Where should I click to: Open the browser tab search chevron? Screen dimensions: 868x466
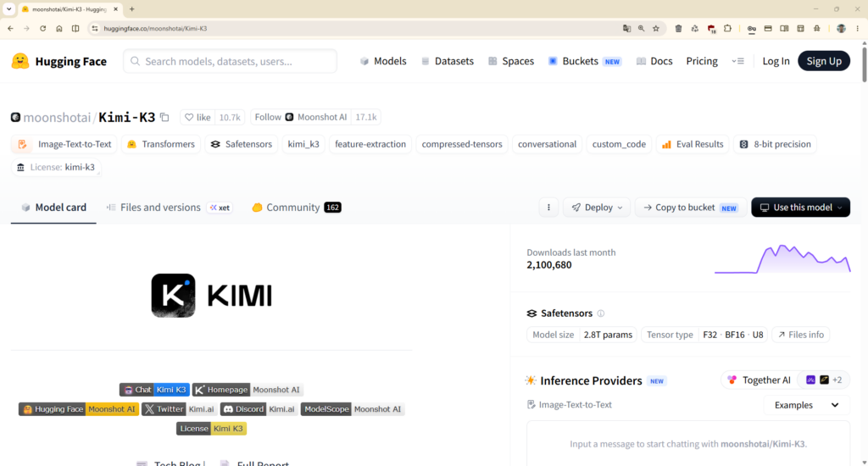(8, 8)
